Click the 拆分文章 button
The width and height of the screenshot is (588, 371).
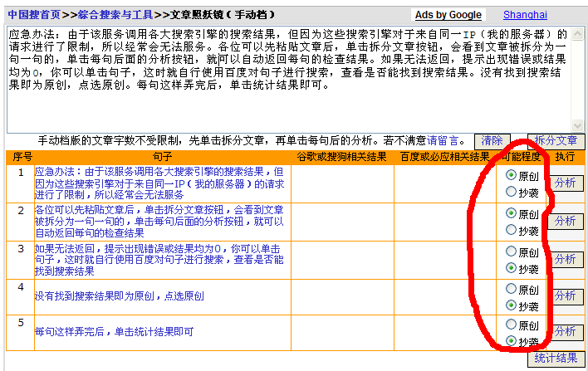[x=556, y=141]
